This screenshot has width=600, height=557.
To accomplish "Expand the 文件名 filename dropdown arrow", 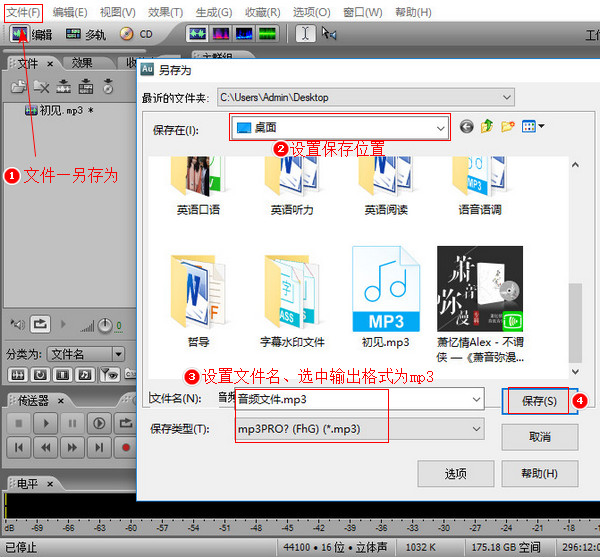I will point(476,399).
